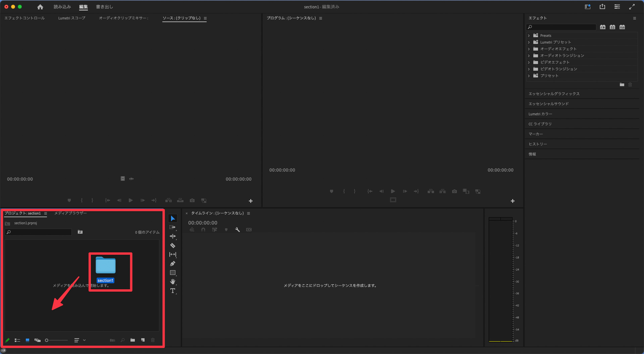
Task: Open timeline display settings wrench
Action: (237, 230)
